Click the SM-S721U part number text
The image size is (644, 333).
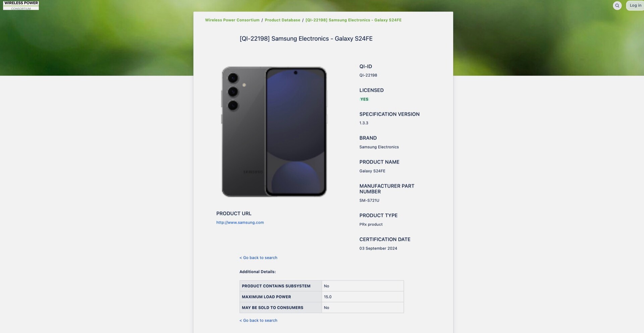(369, 200)
